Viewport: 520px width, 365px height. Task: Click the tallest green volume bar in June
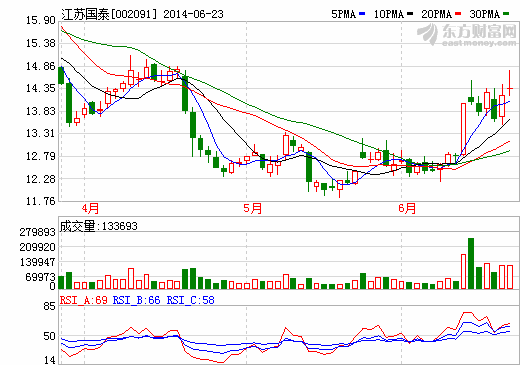[471, 263]
